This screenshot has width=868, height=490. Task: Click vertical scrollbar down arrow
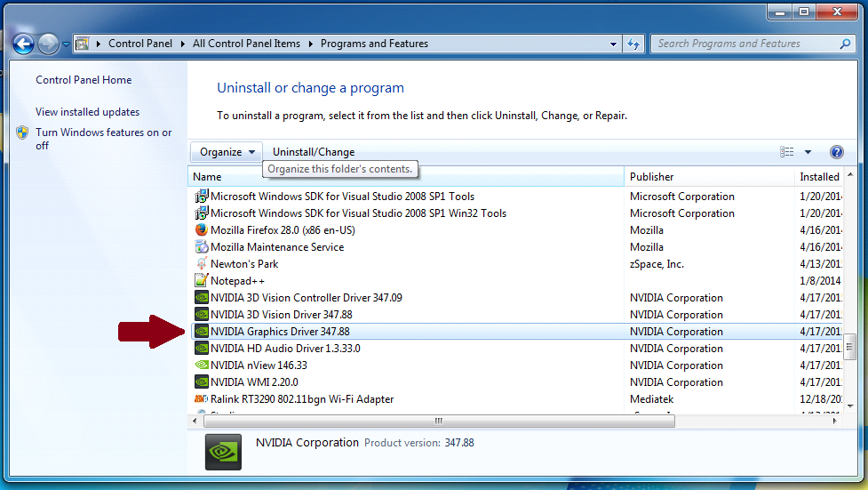pos(850,406)
